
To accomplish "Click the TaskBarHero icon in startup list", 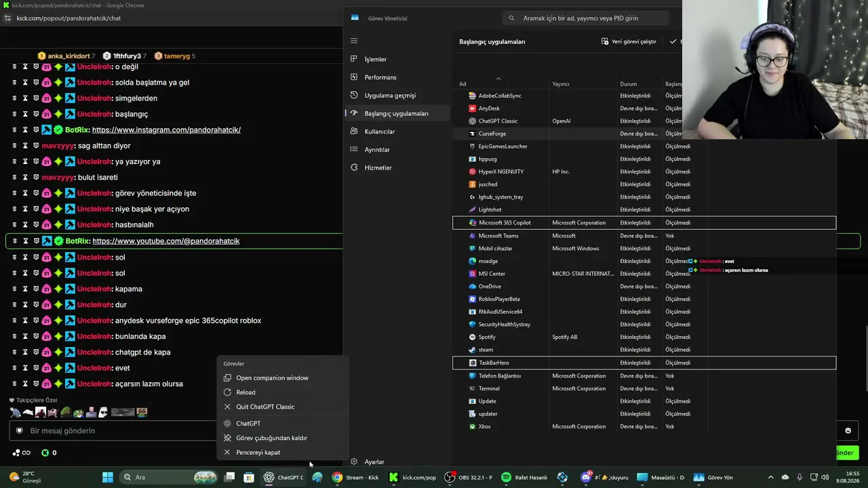I will pos(473,363).
